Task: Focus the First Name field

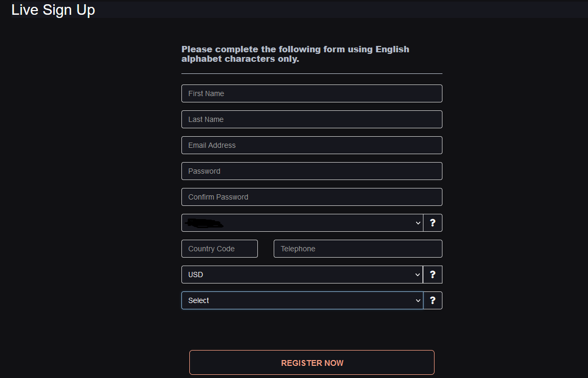Action: (312, 93)
